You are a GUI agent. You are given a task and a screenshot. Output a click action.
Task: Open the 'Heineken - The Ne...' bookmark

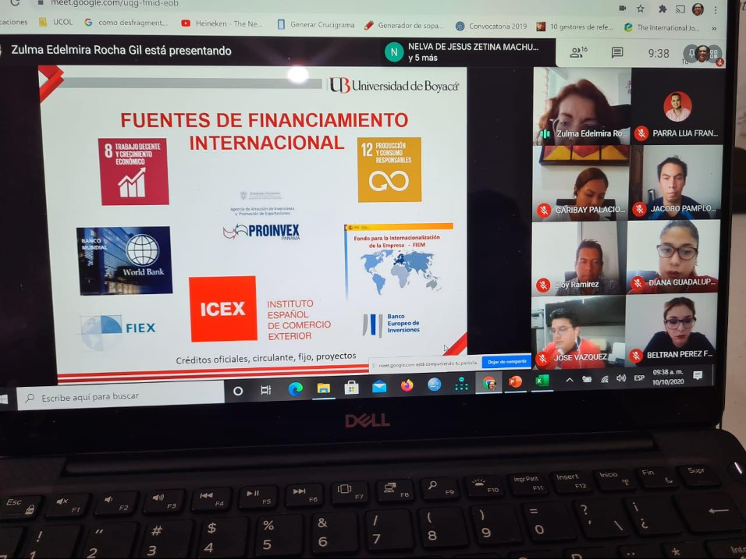222,23
